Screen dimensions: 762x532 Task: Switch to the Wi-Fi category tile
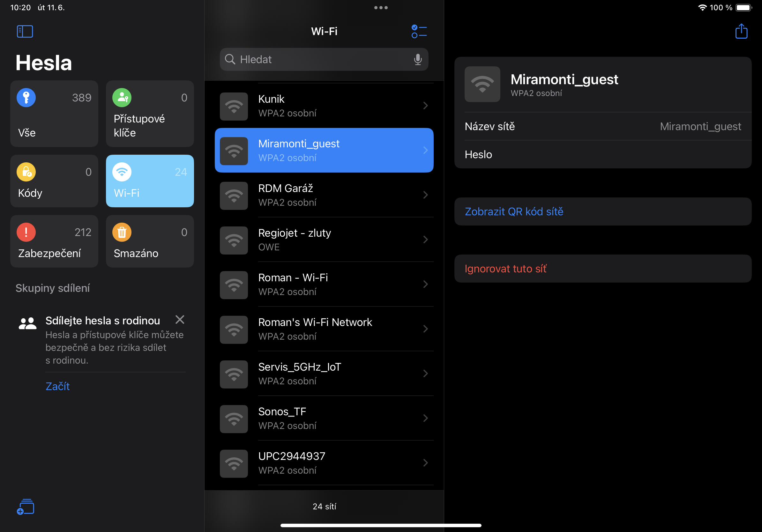click(x=150, y=181)
